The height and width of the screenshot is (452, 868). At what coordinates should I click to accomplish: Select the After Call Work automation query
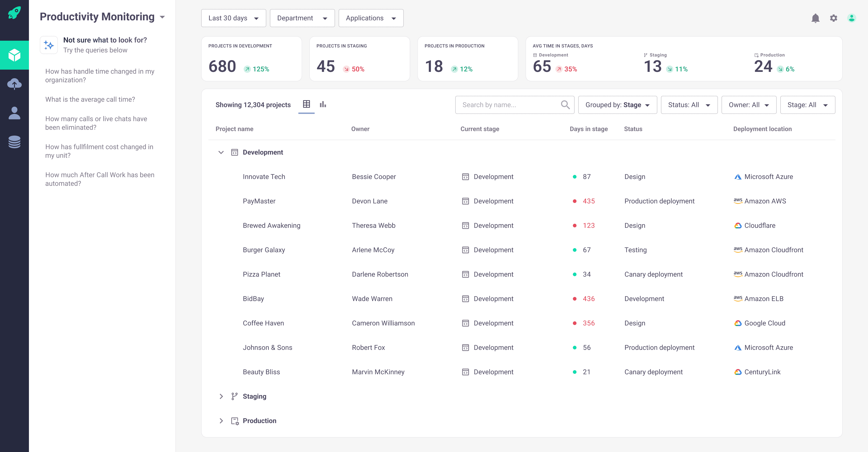tap(100, 179)
